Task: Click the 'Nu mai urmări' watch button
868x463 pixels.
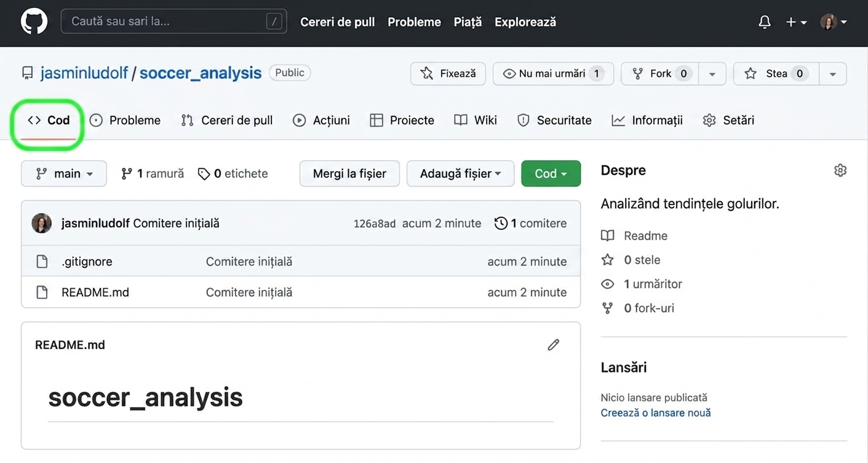Action: pyautogui.click(x=553, y=74)
